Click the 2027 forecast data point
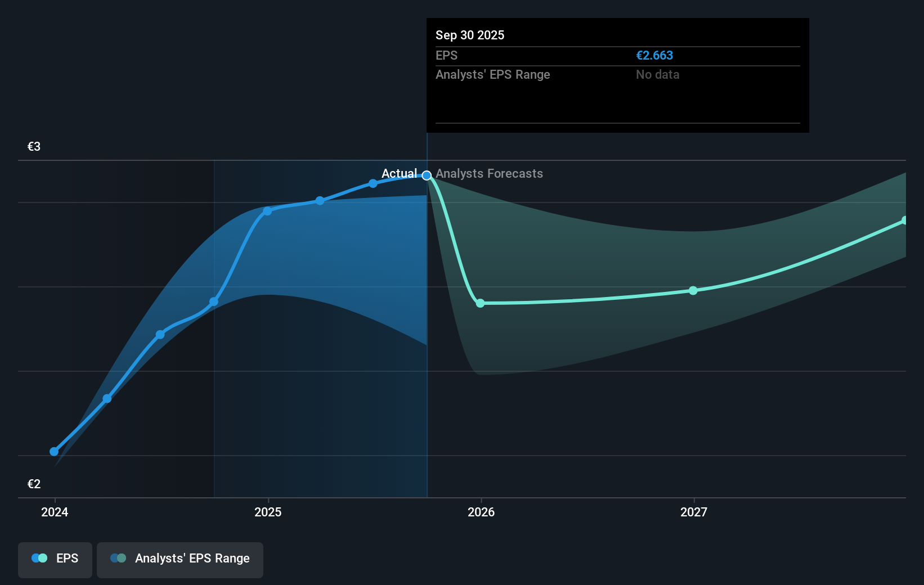The height and width of the screenshot is (585, 924). click(693, 290)
